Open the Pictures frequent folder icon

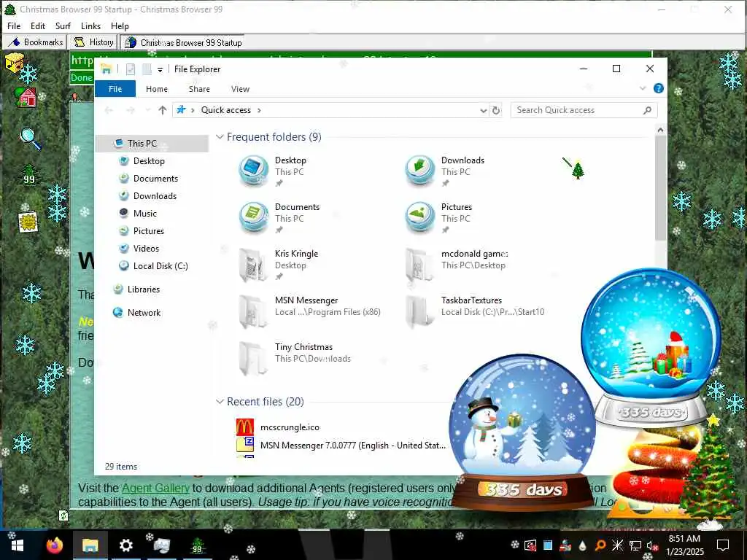[419, 217]
